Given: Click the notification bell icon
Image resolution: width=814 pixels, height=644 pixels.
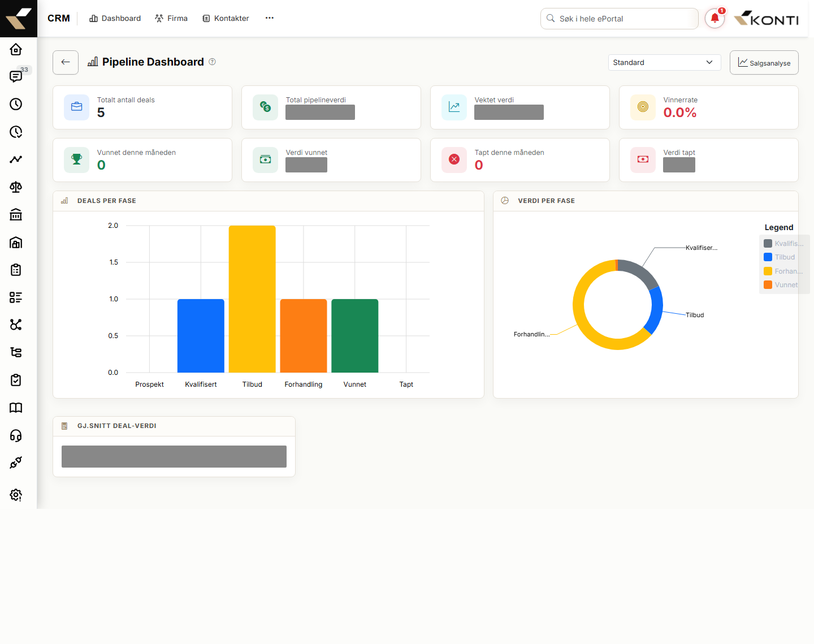Looking at the screenshot, I should 715,18.
